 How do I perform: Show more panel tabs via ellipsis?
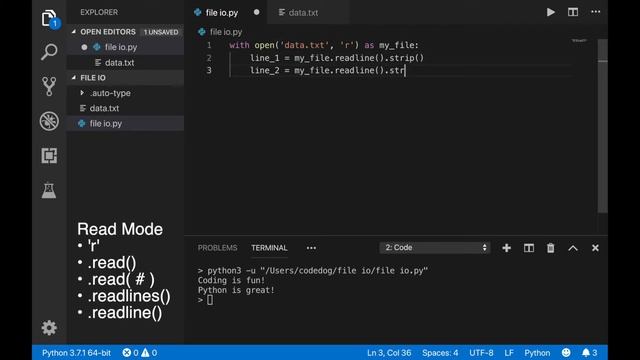point(311,248)
